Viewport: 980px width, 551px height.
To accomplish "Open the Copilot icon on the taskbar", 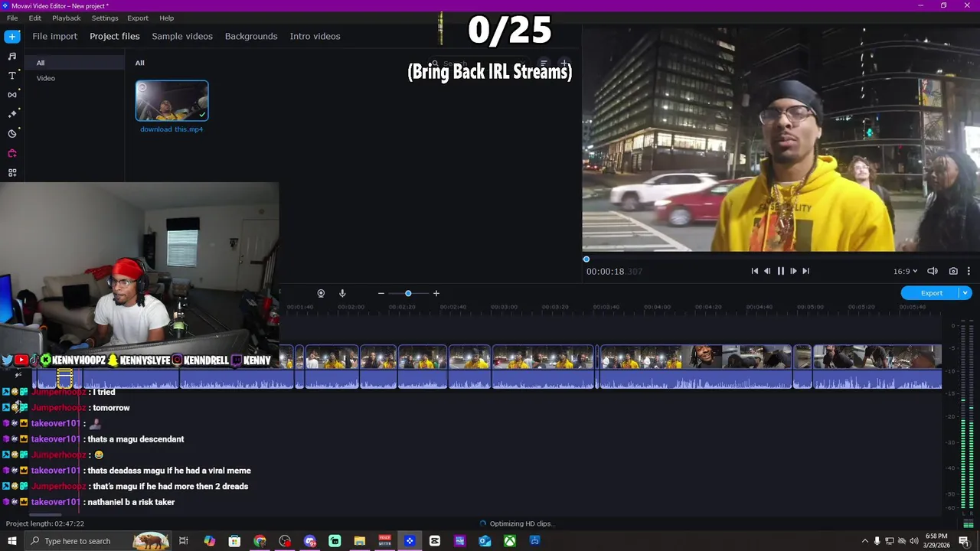I will (209, 541).
